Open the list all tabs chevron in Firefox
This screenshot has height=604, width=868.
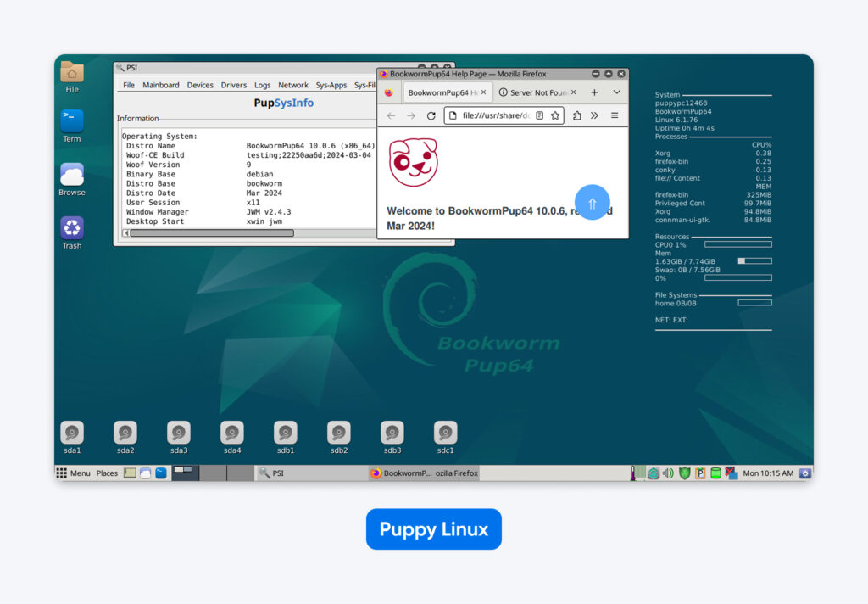pyautogui.click(x=616, y=92)
